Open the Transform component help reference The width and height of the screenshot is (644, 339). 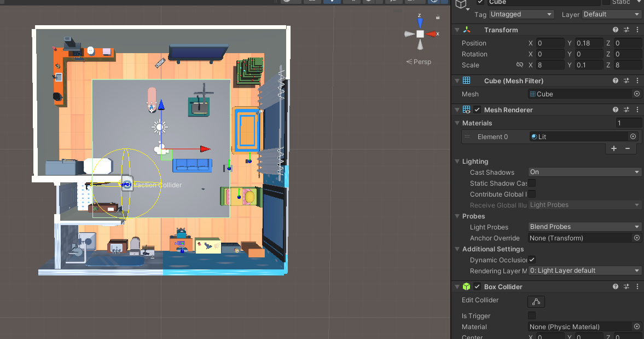(x=615, y=30)
